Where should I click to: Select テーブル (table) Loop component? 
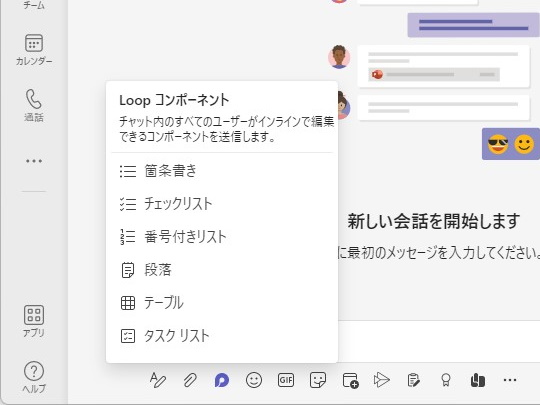(x=222, y=303)
